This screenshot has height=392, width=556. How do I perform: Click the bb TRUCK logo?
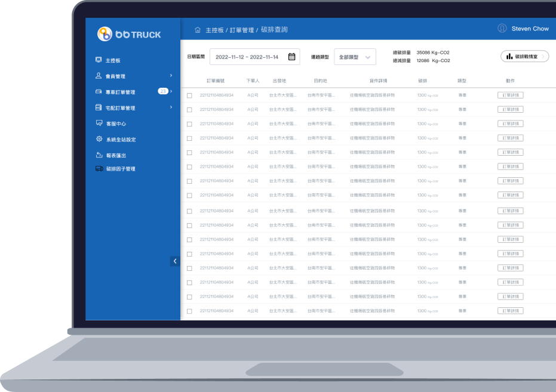coord(130,34)
